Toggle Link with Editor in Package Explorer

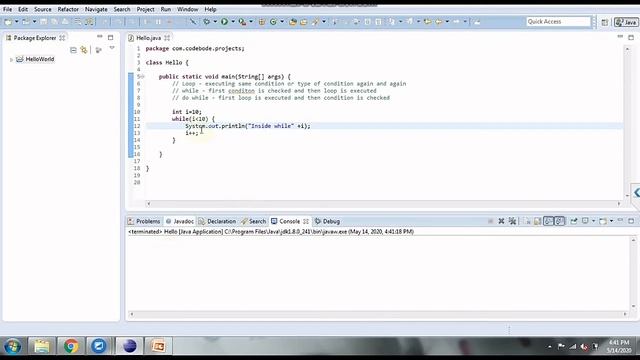[x=84, y=50]
